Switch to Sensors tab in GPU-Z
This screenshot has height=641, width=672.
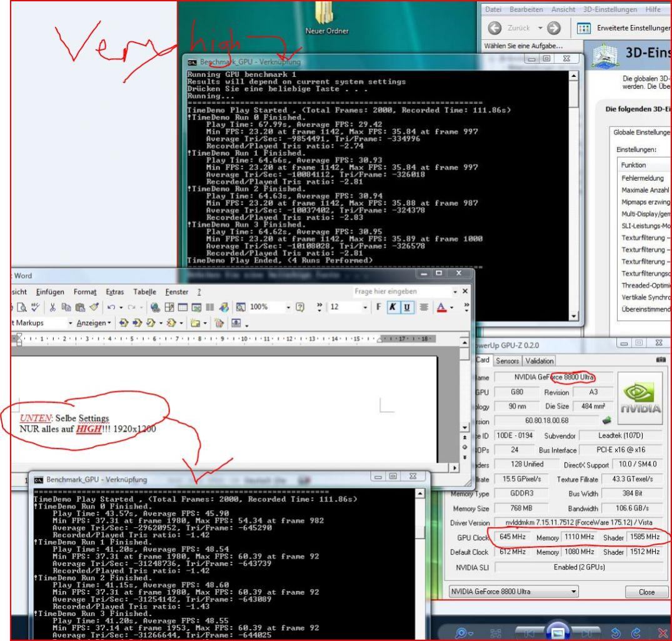coord(508,361)
